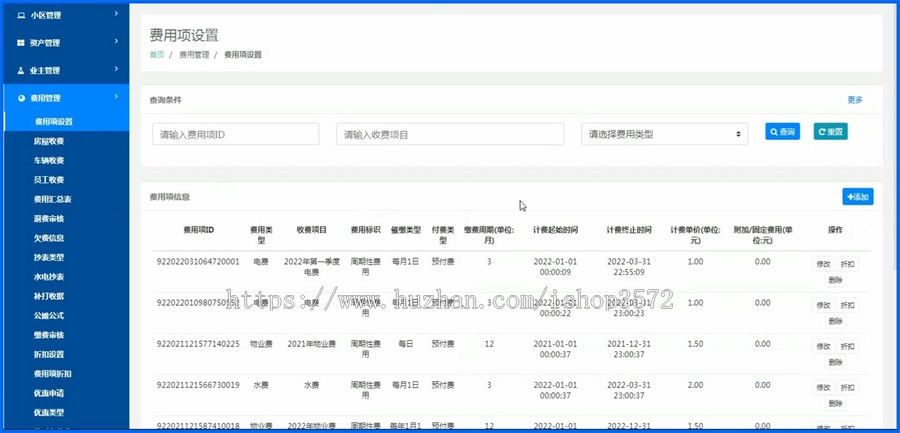
Task: Click 修改 for the 水费 row
Action: click(x=823, y=388)
